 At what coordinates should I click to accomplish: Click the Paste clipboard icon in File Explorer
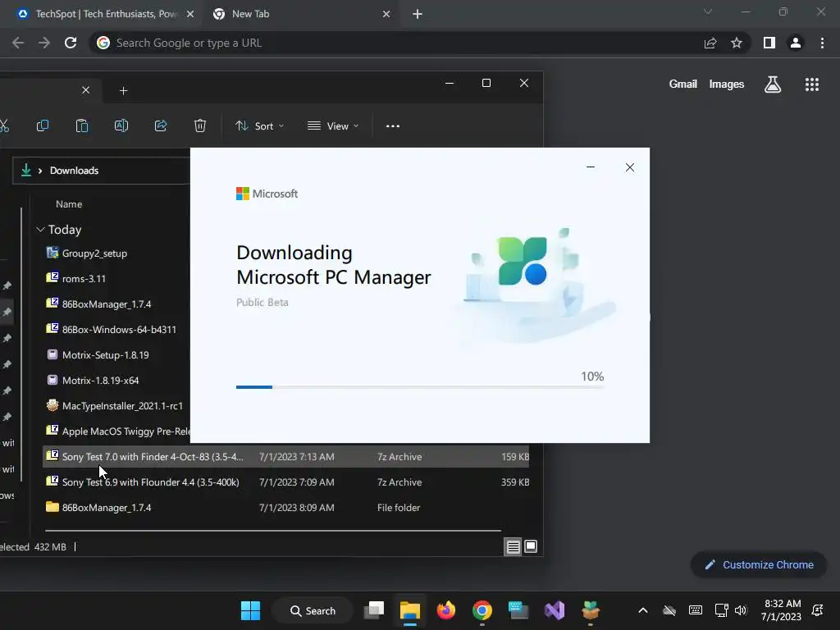click(x=82, y=126)
